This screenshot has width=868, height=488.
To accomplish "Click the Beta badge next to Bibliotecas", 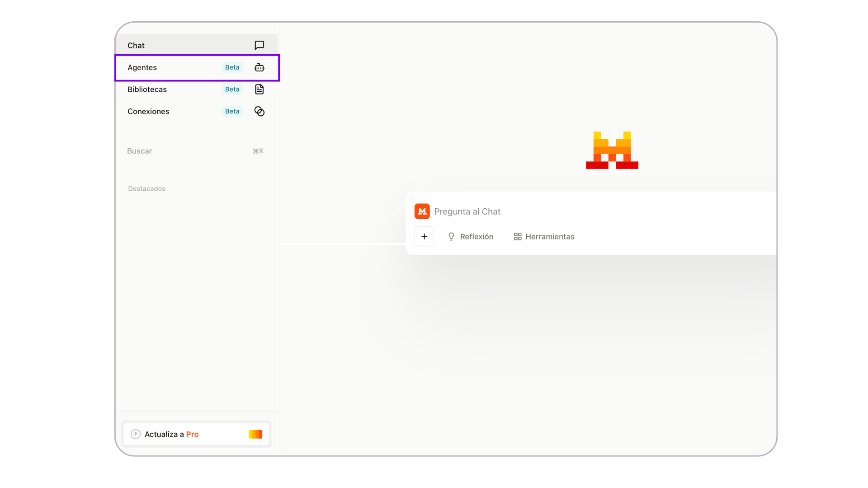I will [232, 89].
